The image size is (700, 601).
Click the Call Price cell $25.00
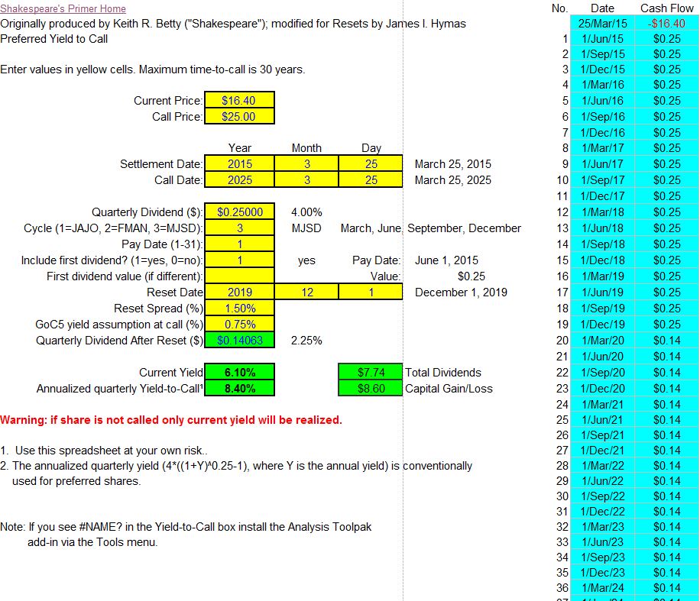pos(239,117)
